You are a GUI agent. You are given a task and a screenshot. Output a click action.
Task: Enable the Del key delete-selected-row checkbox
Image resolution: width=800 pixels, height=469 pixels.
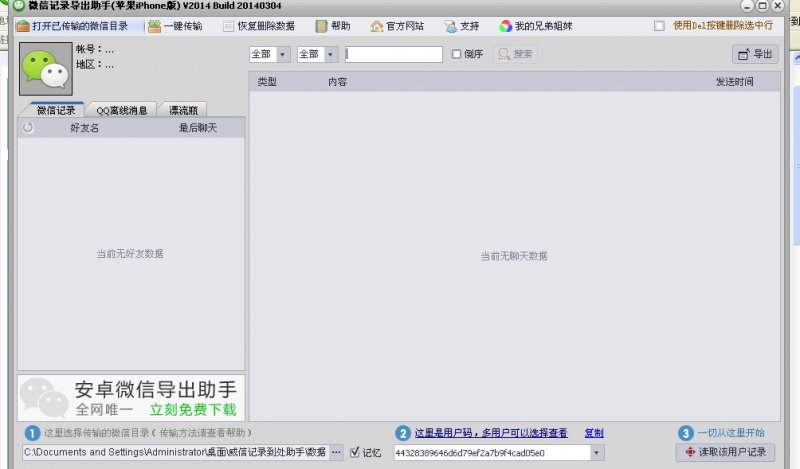tap(659, 26)
